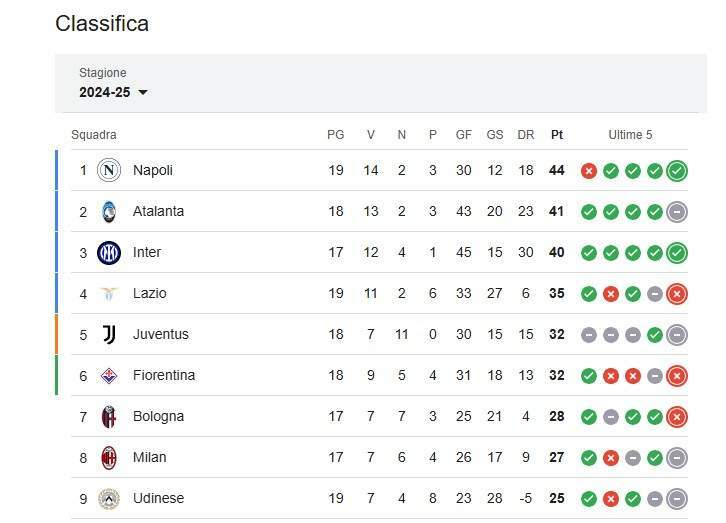The image size is (726, 523).
Task: Click the Napoli club crest
Action: pos(109,170)
